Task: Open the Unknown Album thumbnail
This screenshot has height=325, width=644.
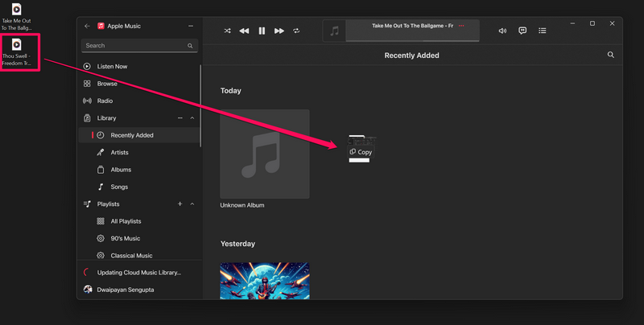Action: tap(265, 154)
